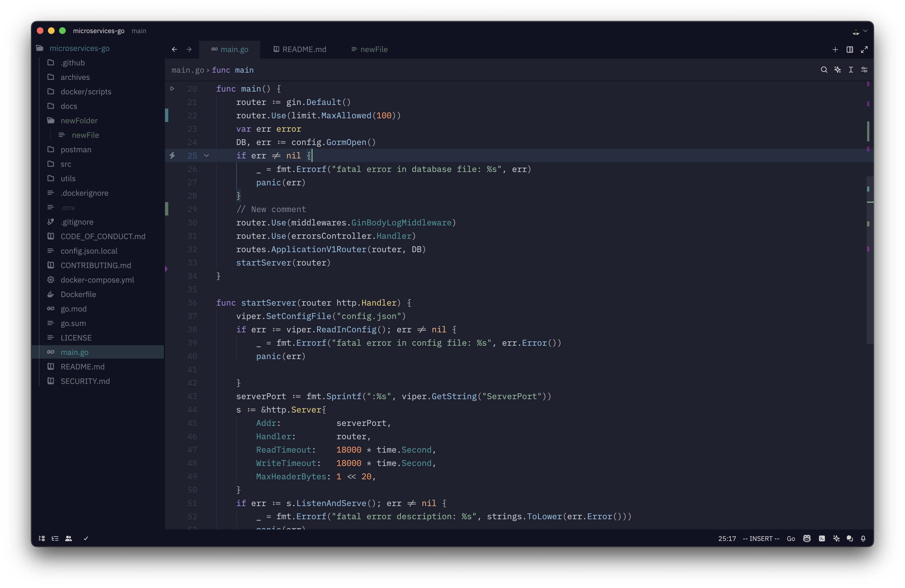Open the assistant panel sparkle in status bar
905x588 pixels.
pos(836,538)
